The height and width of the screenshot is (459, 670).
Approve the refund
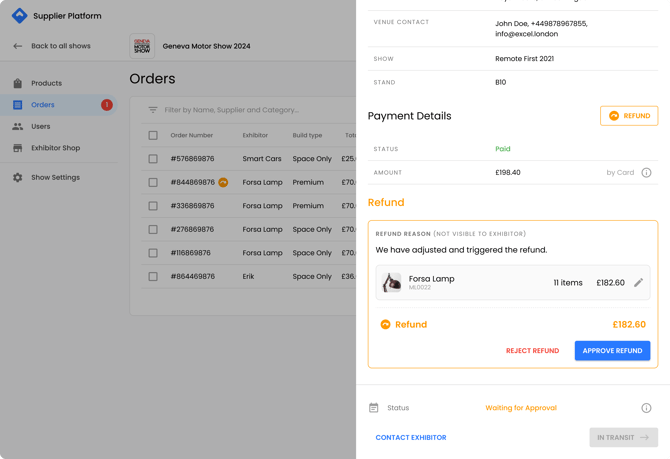point(612,351)
